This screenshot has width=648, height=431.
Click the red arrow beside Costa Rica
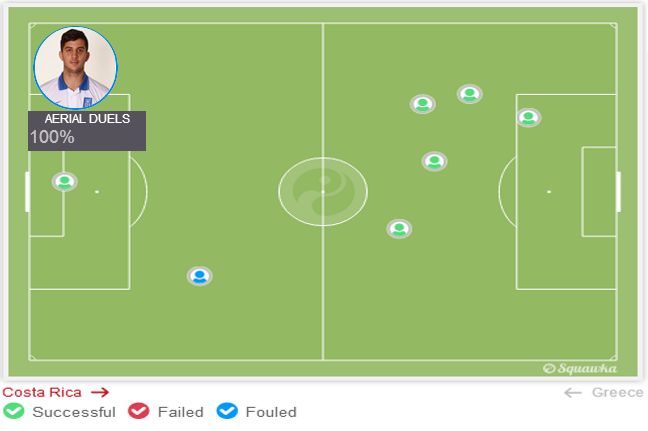pos(99,392)
